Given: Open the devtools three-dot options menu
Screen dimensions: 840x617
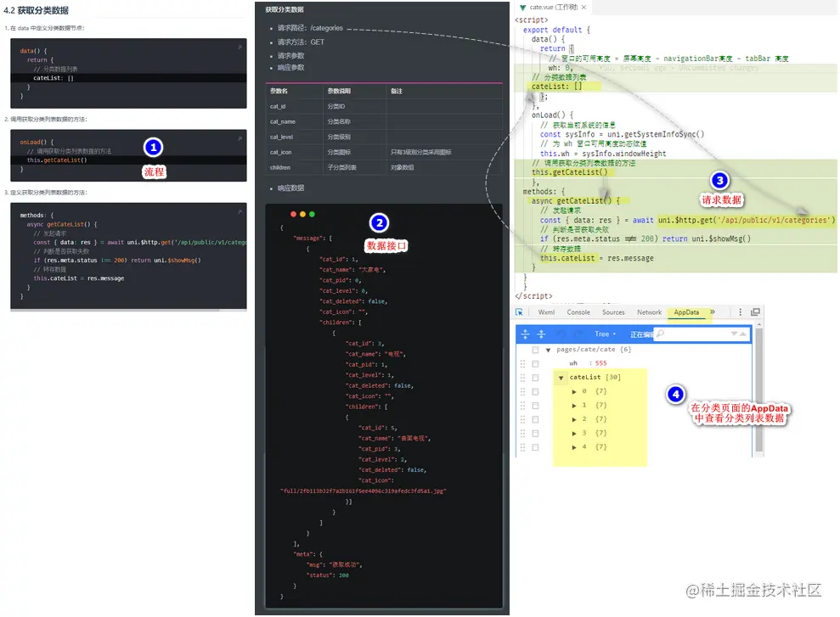Looking at the screenshot, I should click(741, 312).
